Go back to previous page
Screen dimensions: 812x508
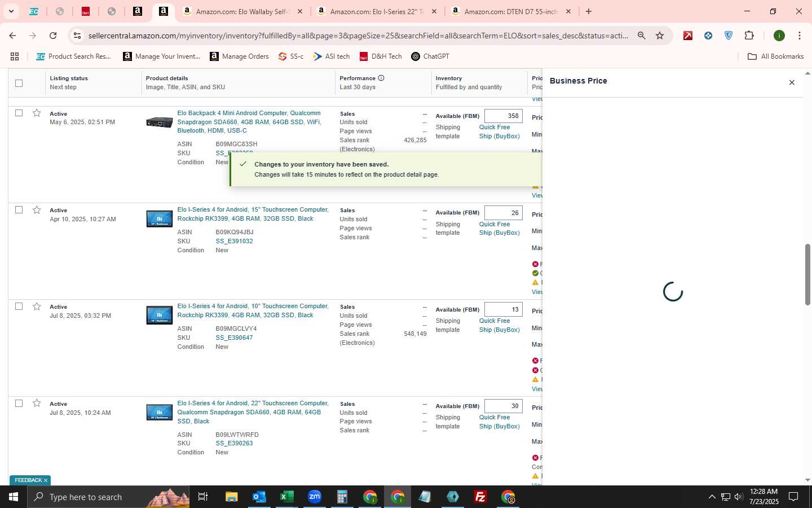point(12,36)
